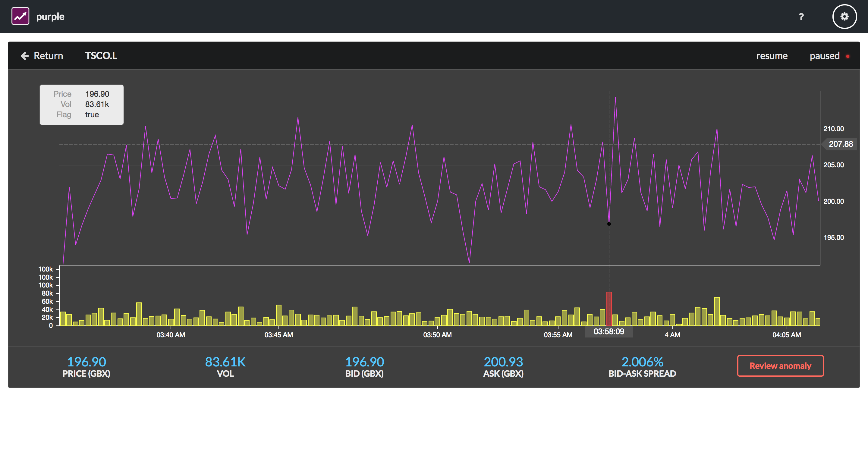The width and height of the screenshot is (868, 455).
Task: Click the back arrow beside Return
Action: tap(25, 55)
